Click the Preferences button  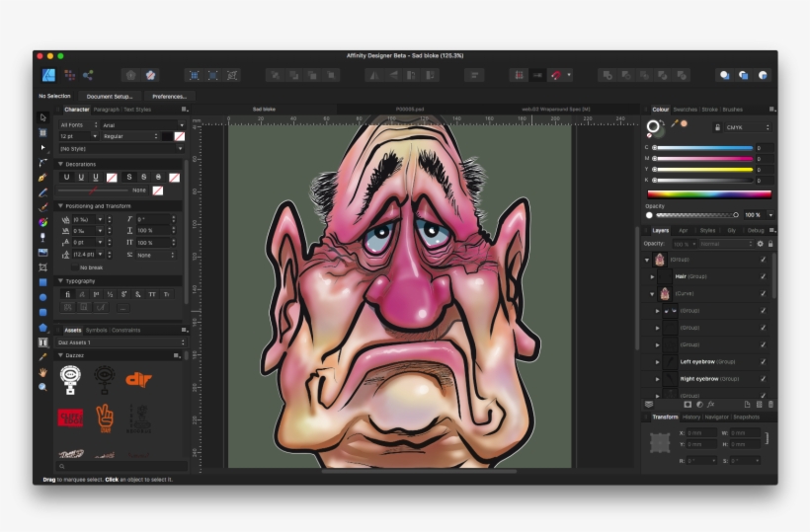click(x=170, y=96)
